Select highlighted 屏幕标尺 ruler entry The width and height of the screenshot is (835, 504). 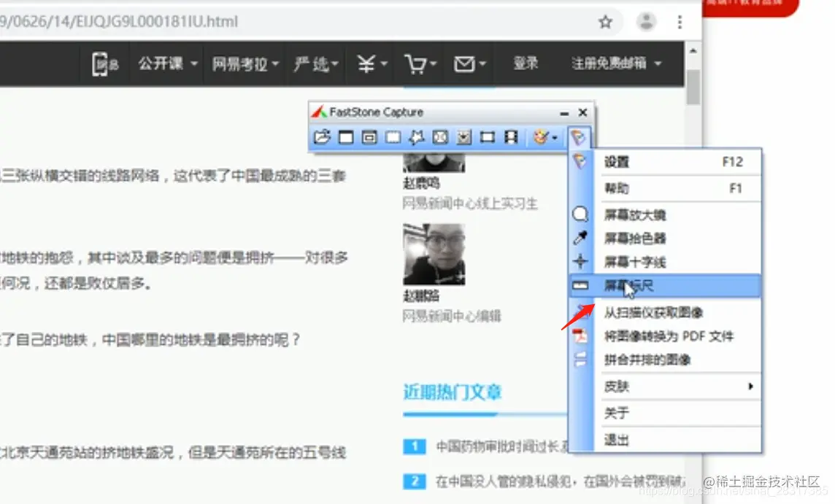click(x=665, y=287)
